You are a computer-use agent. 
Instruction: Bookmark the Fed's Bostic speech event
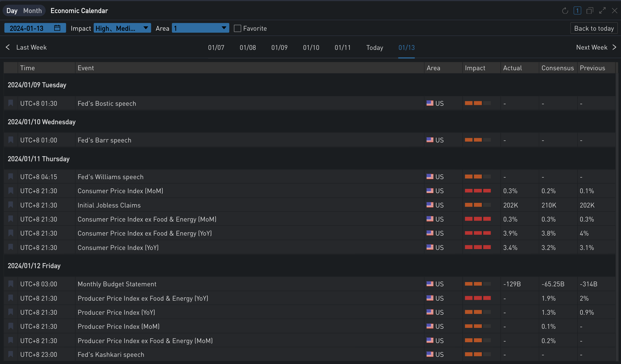(11, 103)
